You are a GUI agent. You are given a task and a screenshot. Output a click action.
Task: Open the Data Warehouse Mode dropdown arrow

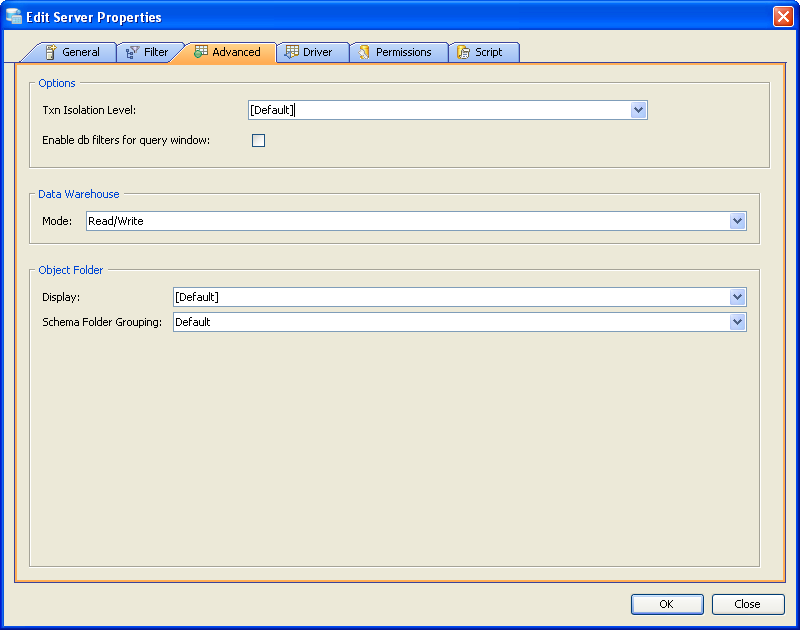737,221
